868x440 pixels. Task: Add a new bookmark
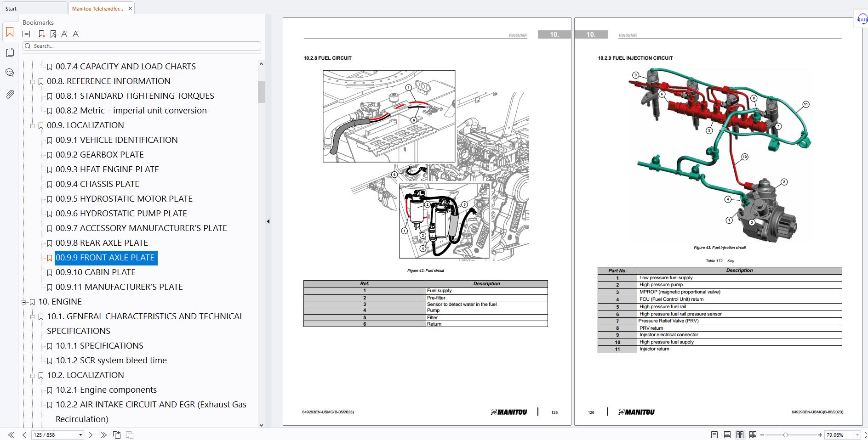tap(41, 34)
